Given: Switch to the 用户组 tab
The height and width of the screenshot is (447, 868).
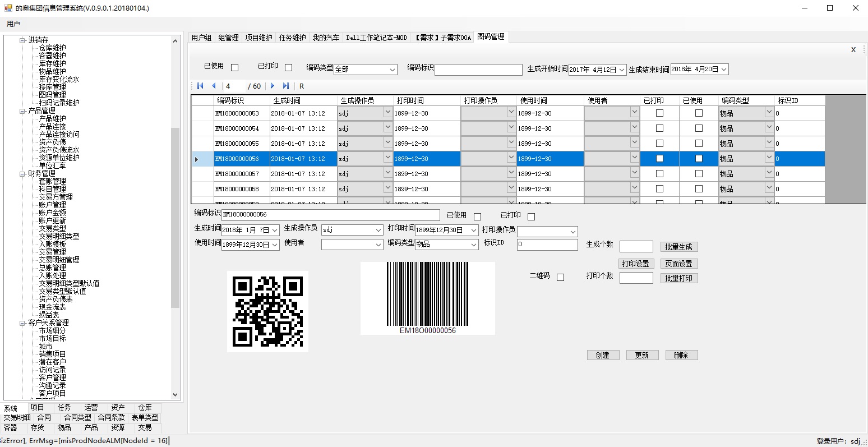Looking at the screenshot, I should (201, 36).
